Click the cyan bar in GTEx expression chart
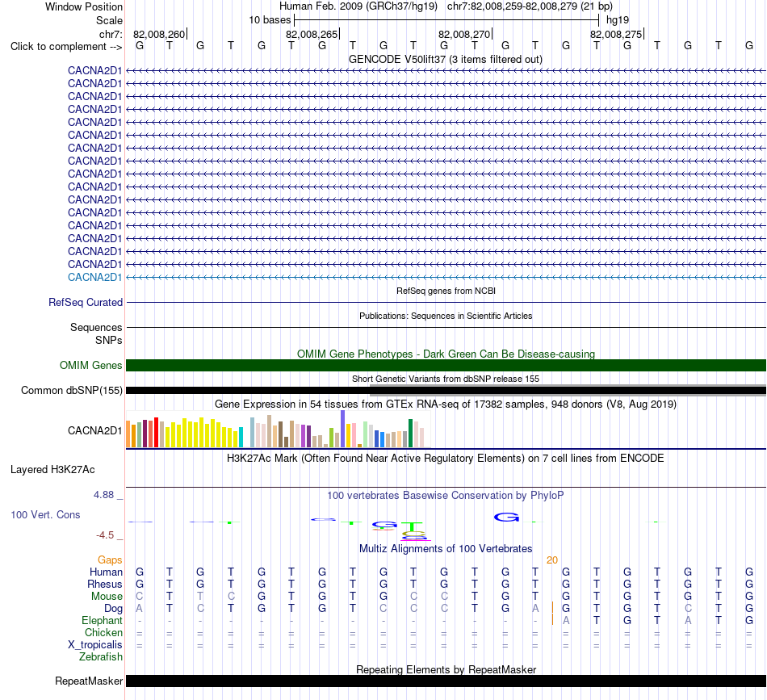Image resolution: width=767 pixels, height=700 pixels. 241,438
